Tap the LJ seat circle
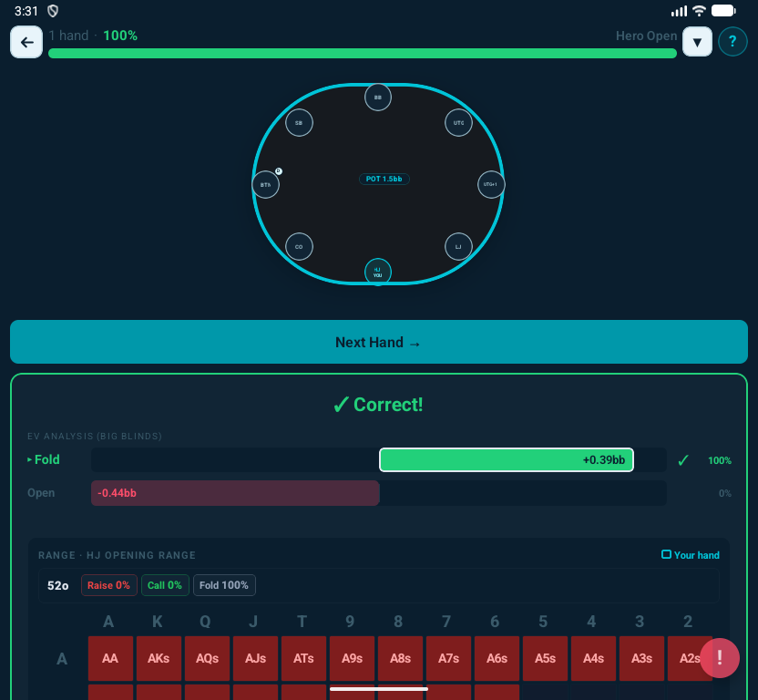Image resolution: width=758 pixels, height=700 pixels. click(x=458, y=247)
